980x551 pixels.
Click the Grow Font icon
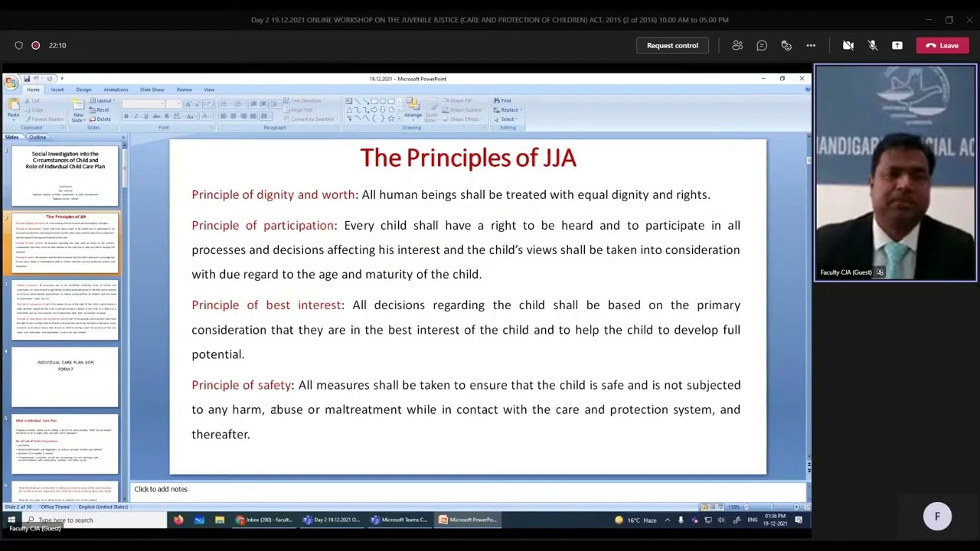[x=188, y=104]
